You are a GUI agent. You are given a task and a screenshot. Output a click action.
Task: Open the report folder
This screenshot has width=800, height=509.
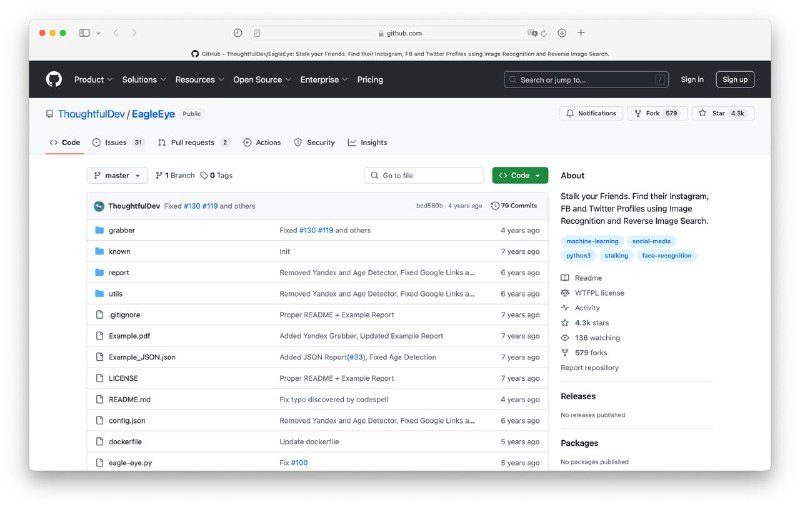pos(118,273)
